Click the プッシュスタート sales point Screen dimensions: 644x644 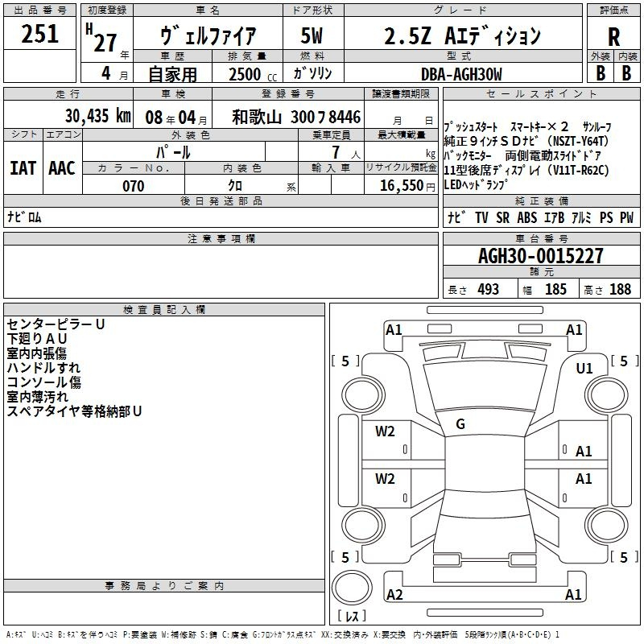(471, 126)
